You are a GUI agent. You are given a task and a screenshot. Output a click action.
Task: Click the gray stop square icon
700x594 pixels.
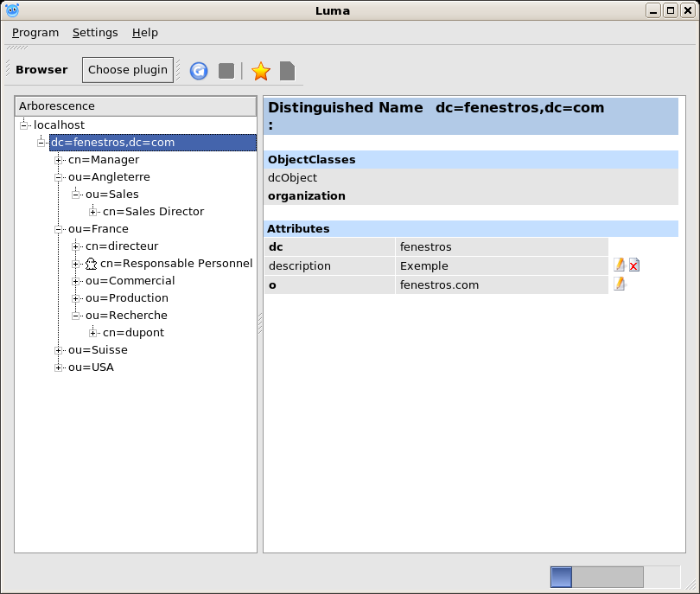tap(226, 71)
